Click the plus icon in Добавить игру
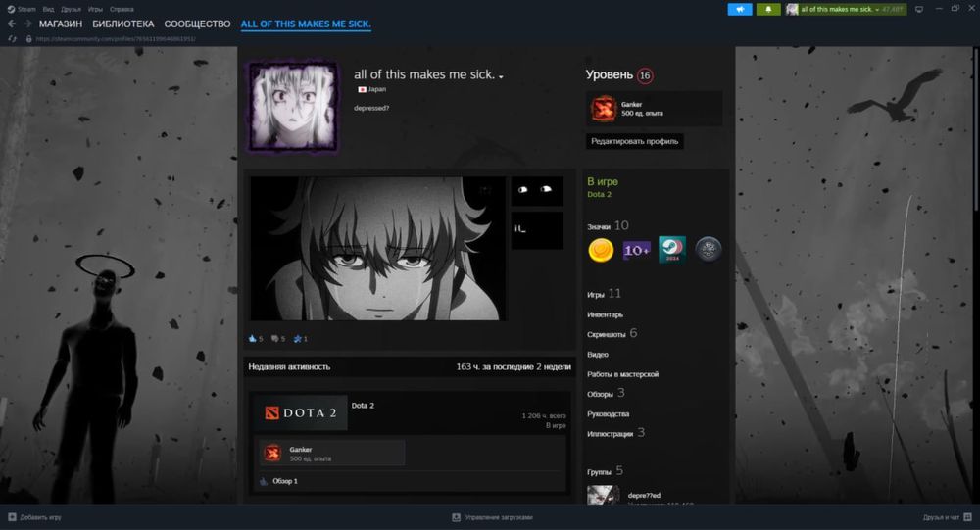 [12, 517]
